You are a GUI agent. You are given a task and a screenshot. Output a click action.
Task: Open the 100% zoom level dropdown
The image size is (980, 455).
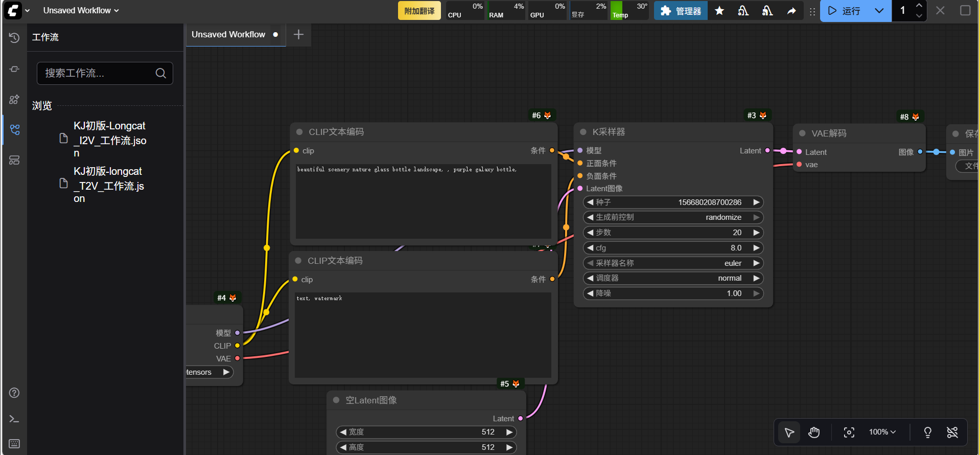882,433
